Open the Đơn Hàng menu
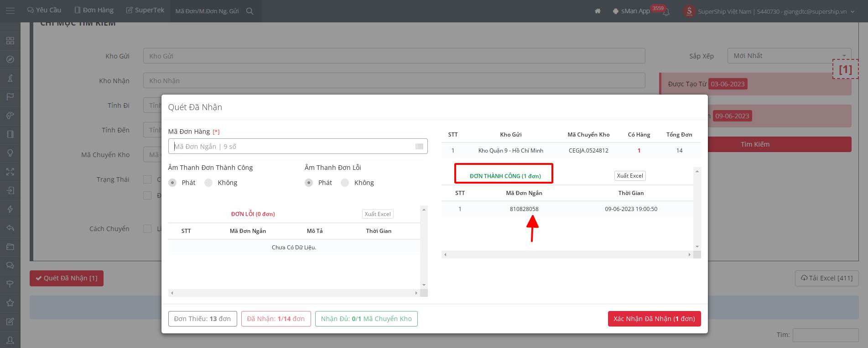The height and width of the screenshot is (348, 868). 94,10
